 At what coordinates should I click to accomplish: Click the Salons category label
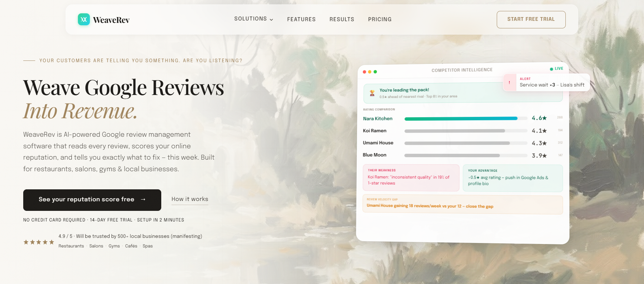96,246
